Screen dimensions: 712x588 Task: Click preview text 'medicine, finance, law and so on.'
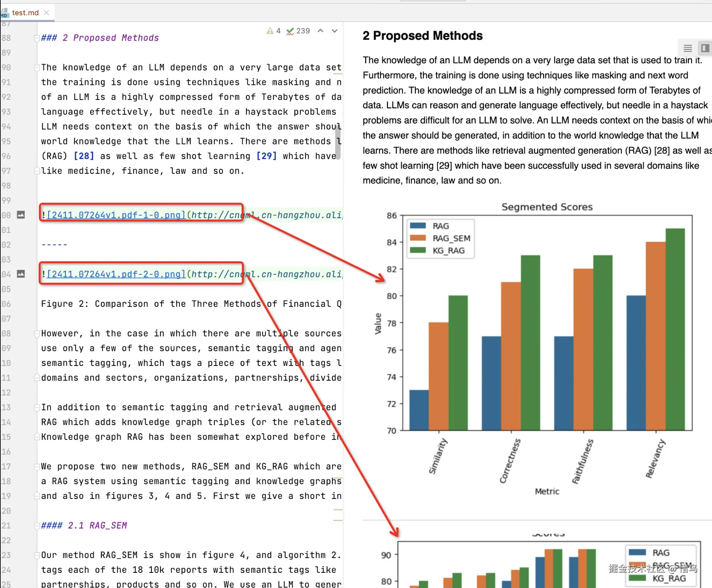(x=432, y=180)
